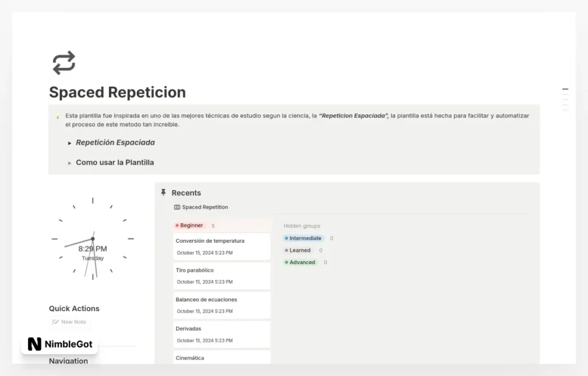The width and height of the screenshot is (588, 376).
Task: Click the New Note button
Action: pyautogui.click(x=73, y=322)
